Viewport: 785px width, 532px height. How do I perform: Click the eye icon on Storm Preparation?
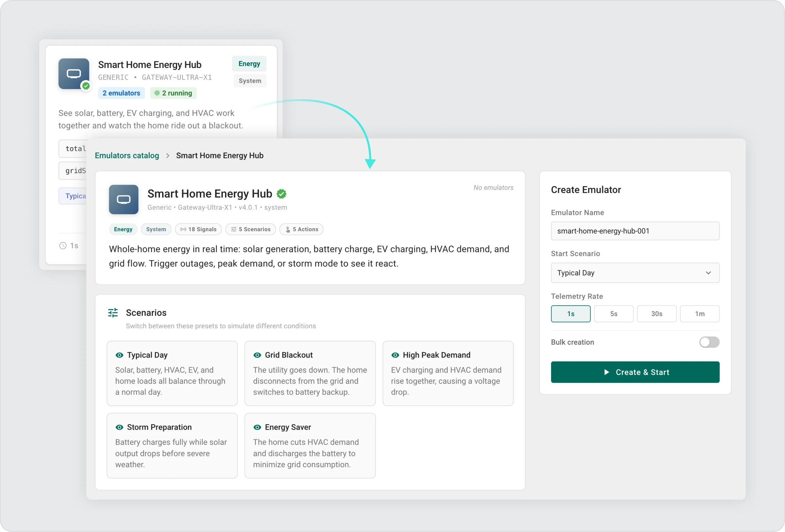point(119,427)
